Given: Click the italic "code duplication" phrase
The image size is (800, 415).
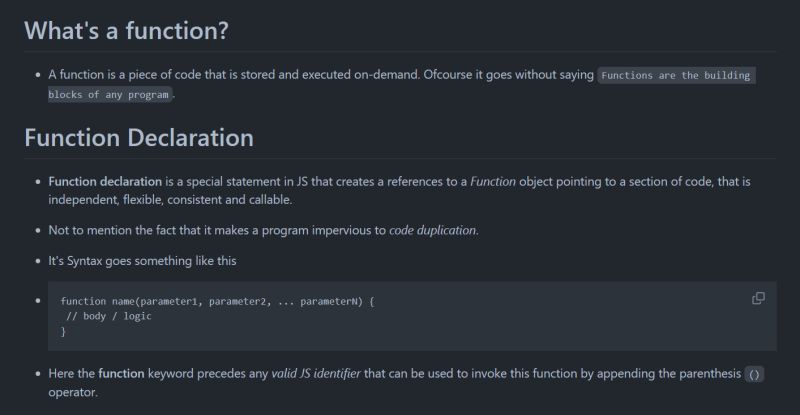Looking at the screenshot, I should 433,230.
